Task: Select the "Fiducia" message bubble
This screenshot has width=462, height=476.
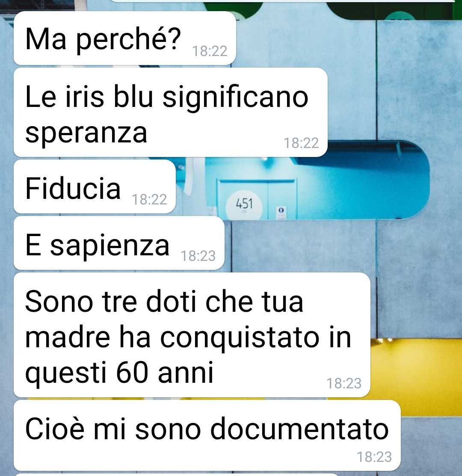Action: click(95, 187)
